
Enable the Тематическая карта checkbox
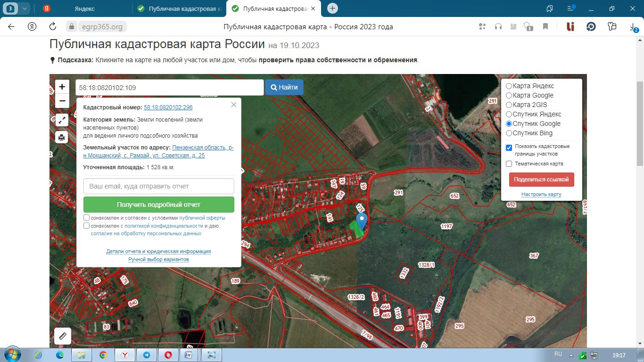point(509,164)
